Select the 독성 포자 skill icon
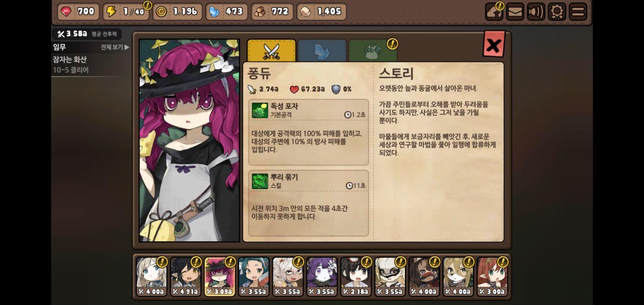 click(x=260, y=110)
